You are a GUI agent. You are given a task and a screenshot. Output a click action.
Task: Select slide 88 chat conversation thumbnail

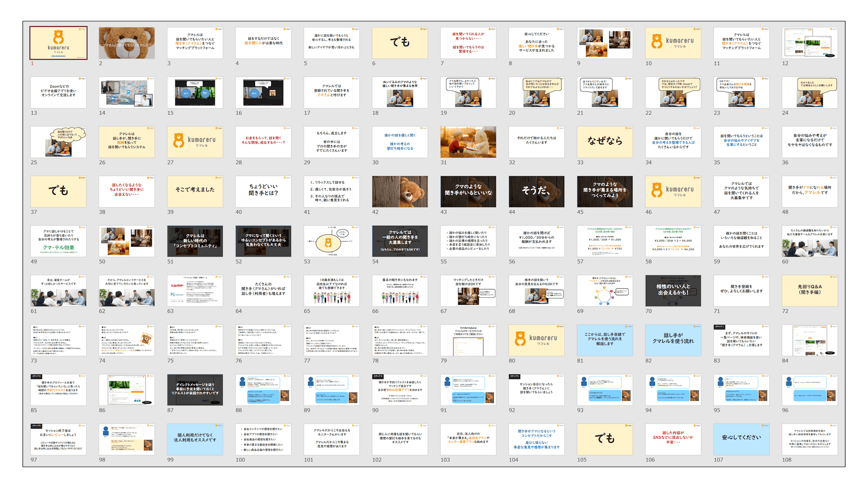point(263,390)
